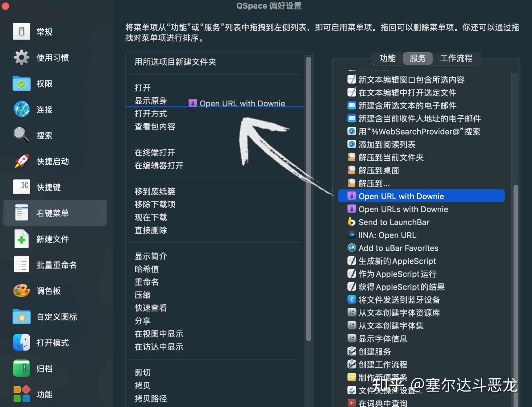
Task: Click the 新建文件 green plus icon
Action: point(21,239)
